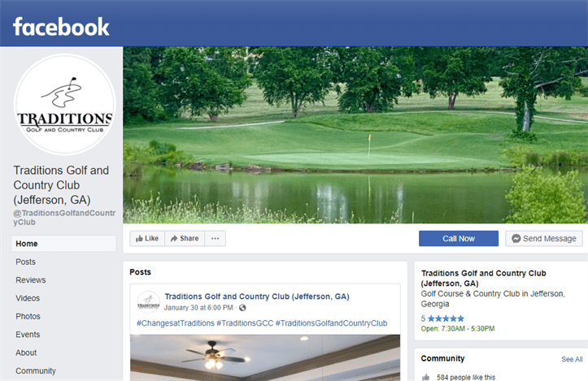Click the Traditions round profile logo
588x381 pixels.
[x=64, y=104]
